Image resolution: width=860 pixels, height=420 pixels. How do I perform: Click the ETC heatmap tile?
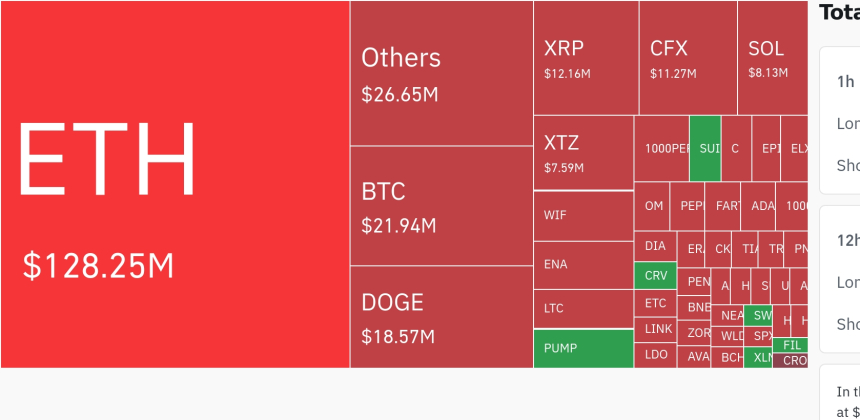655,303
